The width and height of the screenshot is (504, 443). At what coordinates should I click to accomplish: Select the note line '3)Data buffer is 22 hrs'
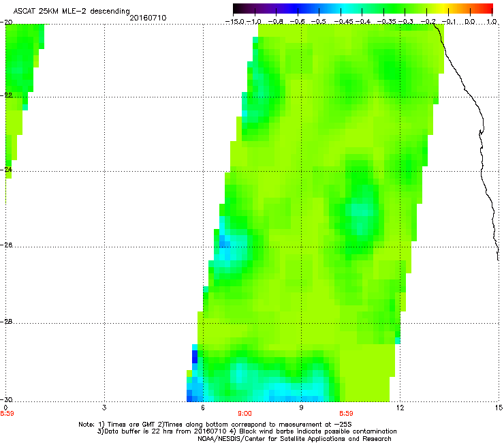(x=247, y=431)
